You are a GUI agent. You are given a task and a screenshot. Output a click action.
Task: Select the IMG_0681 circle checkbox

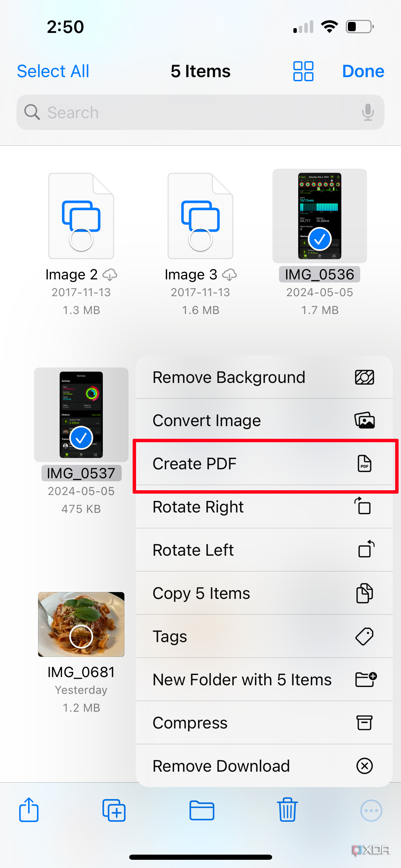81,636
